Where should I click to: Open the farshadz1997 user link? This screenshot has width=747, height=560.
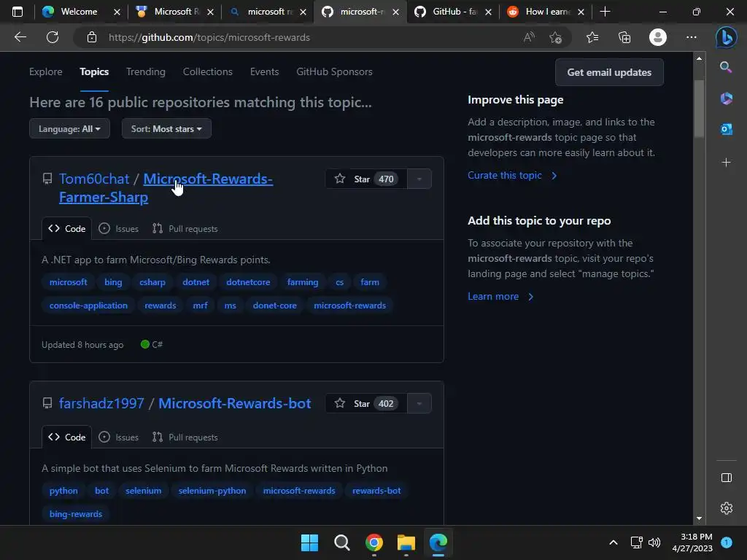pos(101,404)
